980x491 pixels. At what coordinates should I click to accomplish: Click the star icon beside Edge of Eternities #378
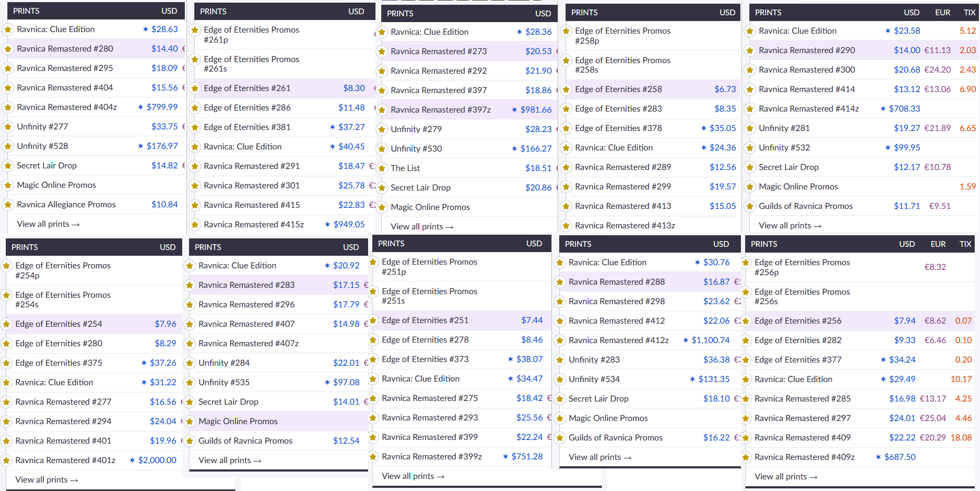tap(566, 128)
